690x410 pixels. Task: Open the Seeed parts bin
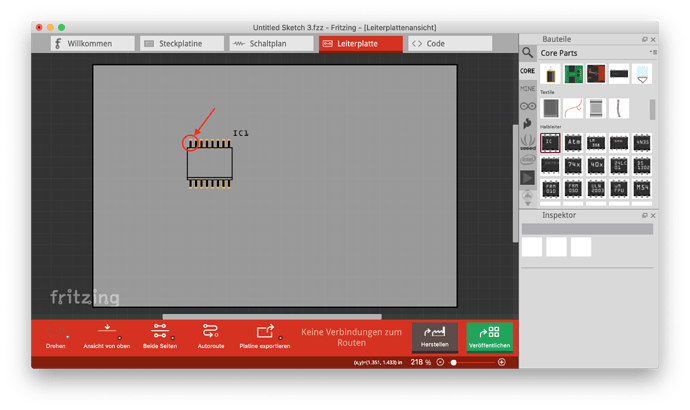coord(528,142)
